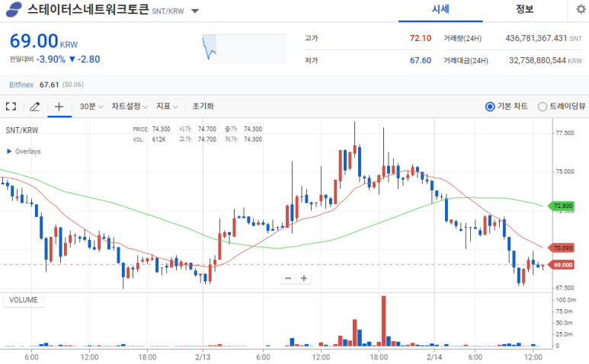Select the crosshair cursor tool
The width and height of the screenshot is (589, 364).
click(59, 107)
